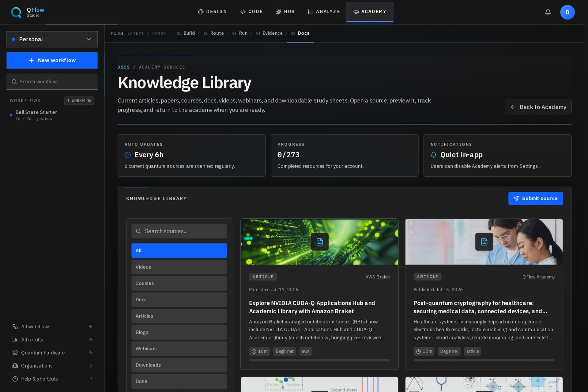The image size is (588, 392).
Task: Open Post-quantum cryptography for healthcare article title
Action: tap(480, 307)
